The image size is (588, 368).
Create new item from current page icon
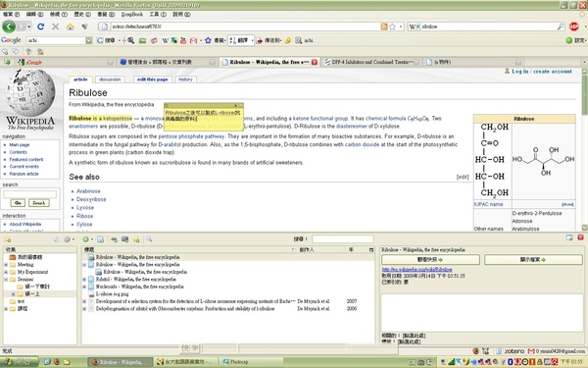[x=101, y=239]
